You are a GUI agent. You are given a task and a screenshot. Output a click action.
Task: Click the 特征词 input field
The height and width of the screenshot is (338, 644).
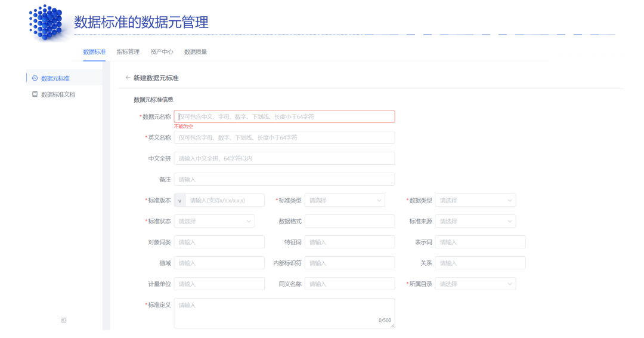coord(349,242)
